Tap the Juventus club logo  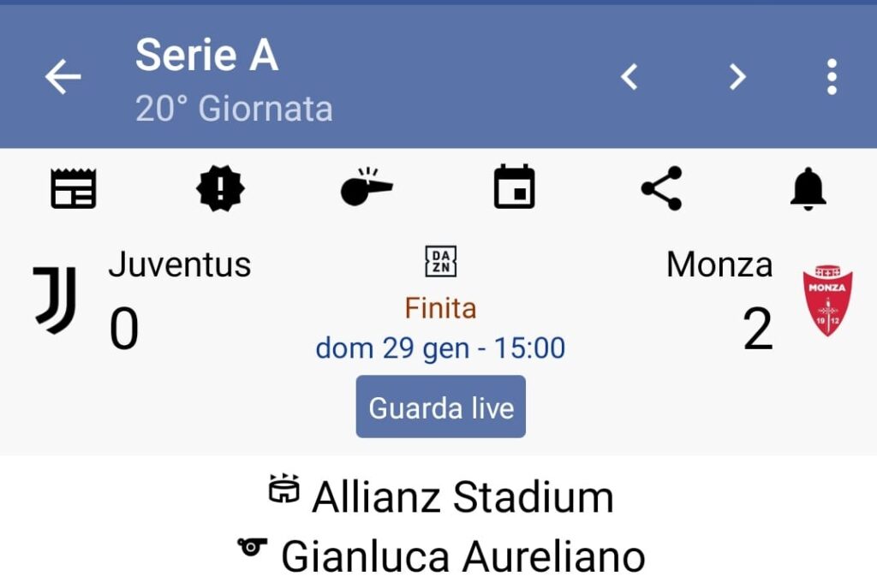coord(56,299)
